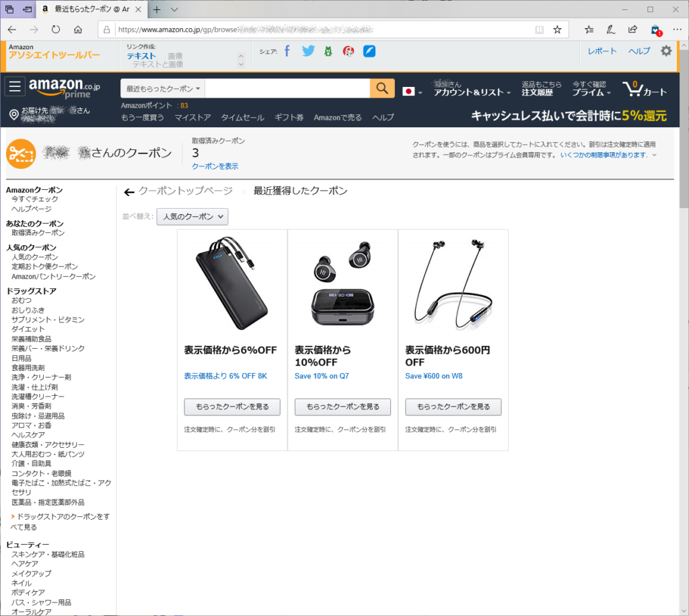Open タイムセール nav item
Screen dimensions: 689x616
click(x=242, y=117)
